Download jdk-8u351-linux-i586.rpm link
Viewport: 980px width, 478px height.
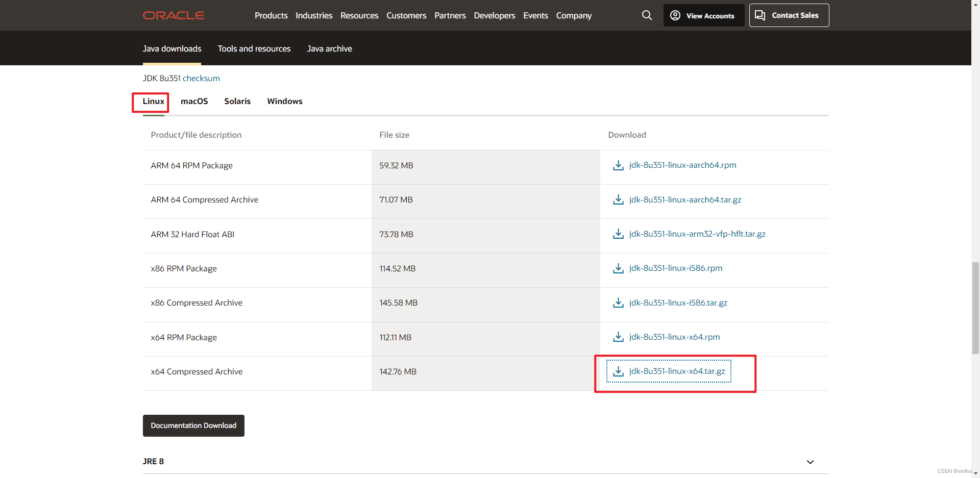click(675, 268)
